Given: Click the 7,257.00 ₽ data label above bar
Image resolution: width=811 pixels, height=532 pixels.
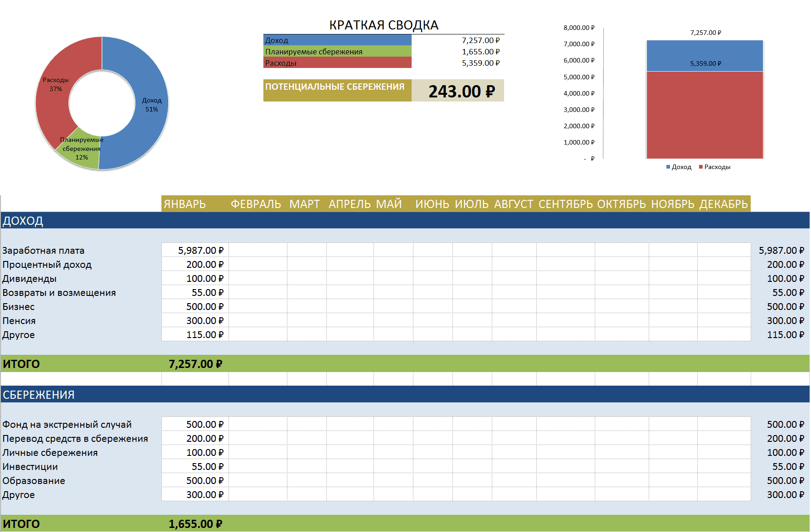Looking at the screenshot, I should point(705,33).
